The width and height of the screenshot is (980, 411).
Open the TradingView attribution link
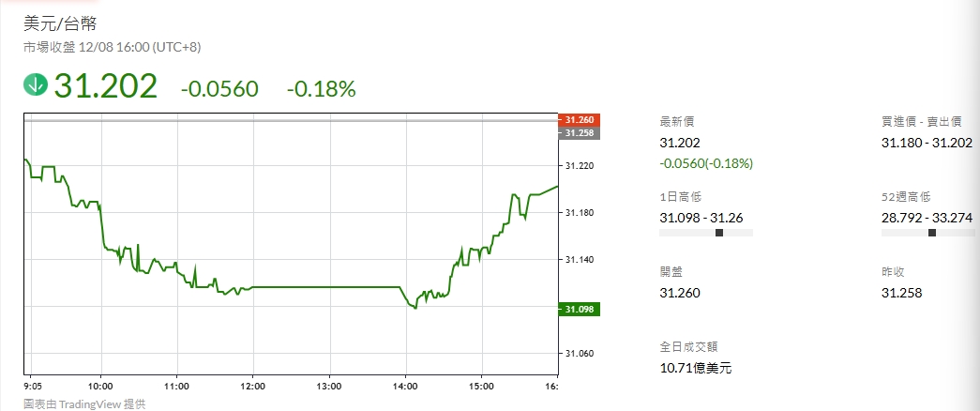pyautogui.click(x=84, y=403)
